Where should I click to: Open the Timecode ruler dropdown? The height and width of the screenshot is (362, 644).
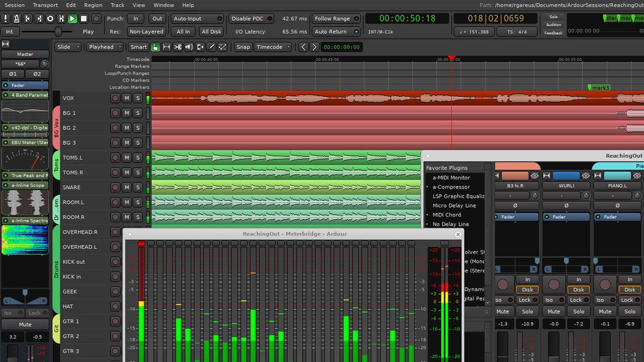coord(273,47)
